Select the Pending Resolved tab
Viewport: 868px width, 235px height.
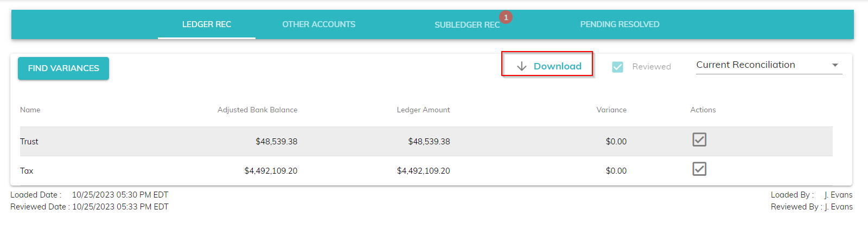point(620,24)
